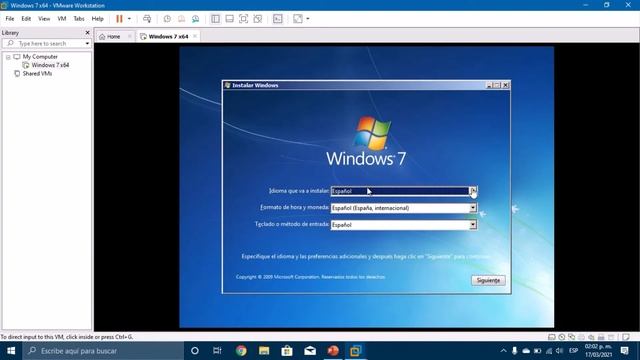640x360 pixels.
Task: Click the VMware Workstation taskbar icon
Action: [356, 351]
